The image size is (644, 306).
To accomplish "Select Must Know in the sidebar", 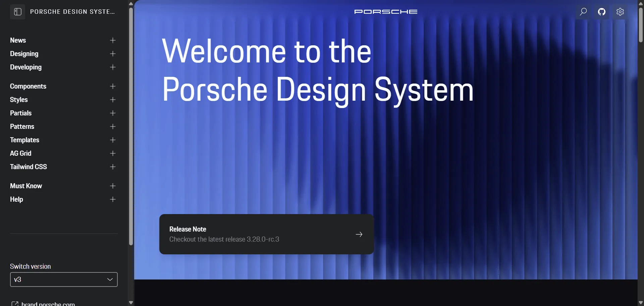I will tap(26, 186).
